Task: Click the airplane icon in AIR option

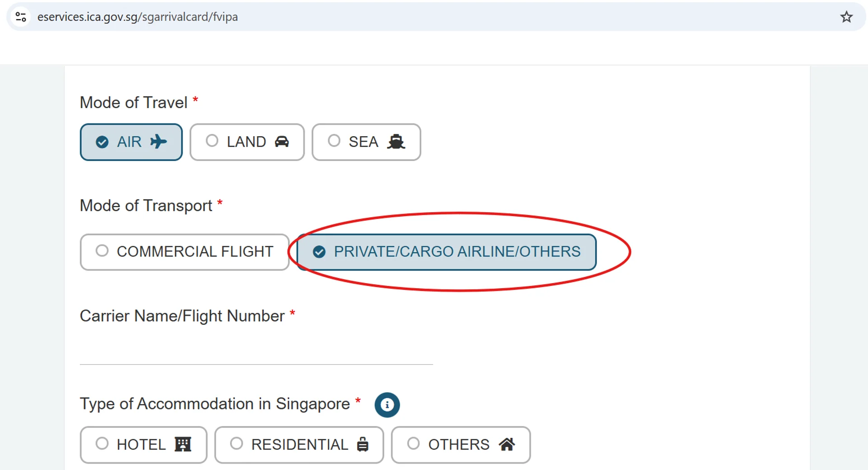Action: 158,142
